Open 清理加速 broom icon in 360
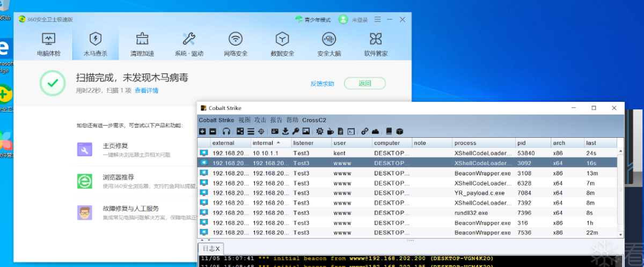The height and width of the screenshot is (267, 644). [142, 44]
